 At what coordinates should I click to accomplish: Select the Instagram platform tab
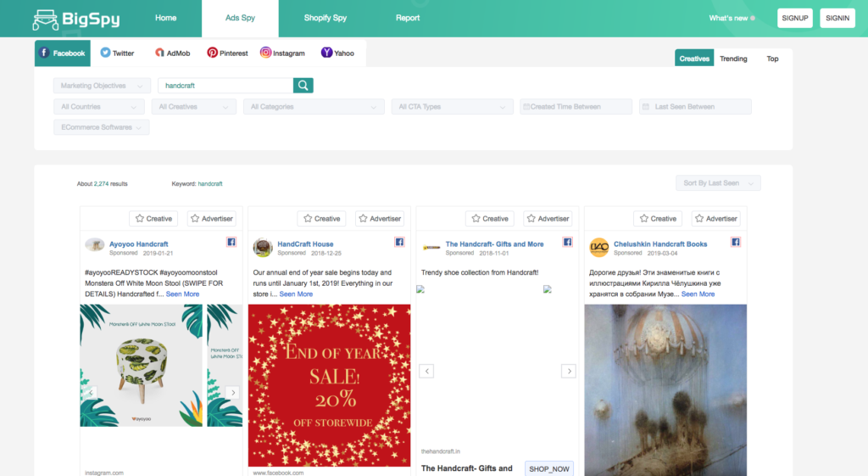coord(282,53)
